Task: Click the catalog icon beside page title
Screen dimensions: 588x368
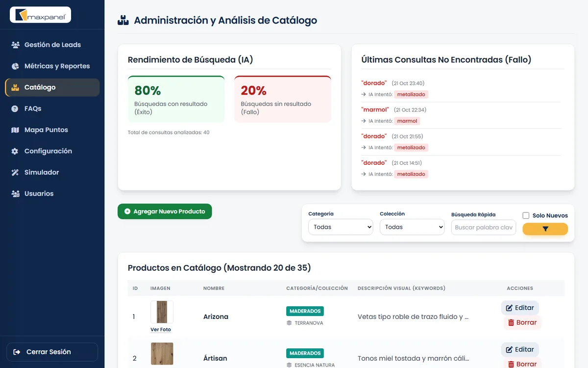Action: point(123,21)
